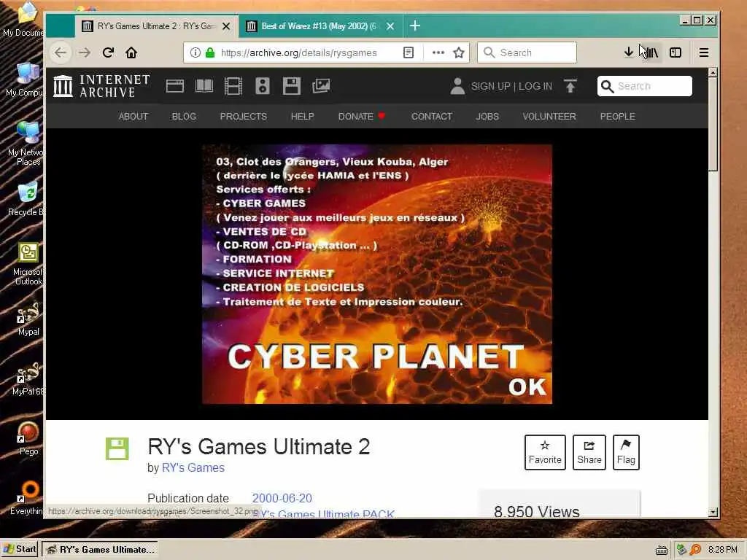Click the browser toolbar Search box
Image resolution: width=747 pixels, height=560 pixels.
[527, 52]
